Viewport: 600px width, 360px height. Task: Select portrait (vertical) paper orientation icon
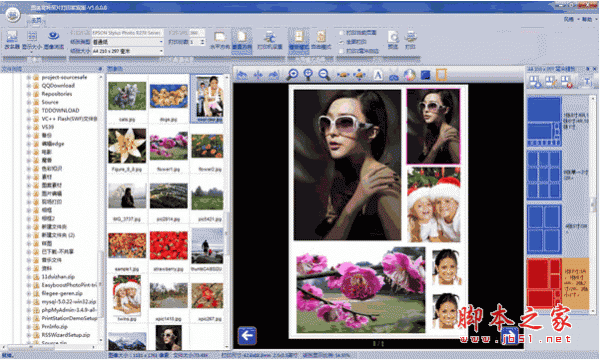coord(242,36)
